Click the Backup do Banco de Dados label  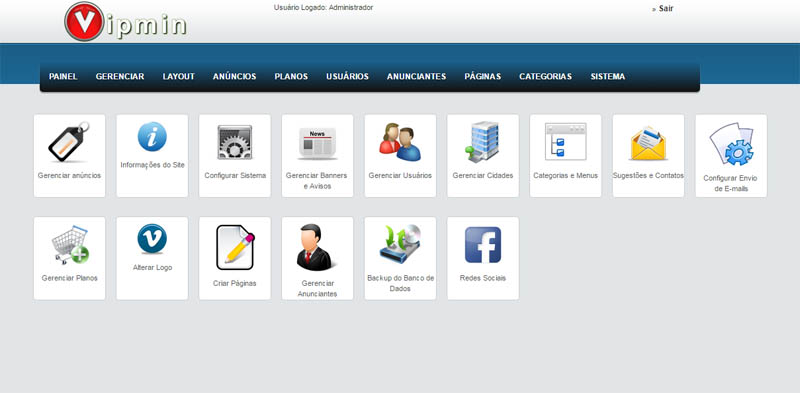tap(401, 284)
